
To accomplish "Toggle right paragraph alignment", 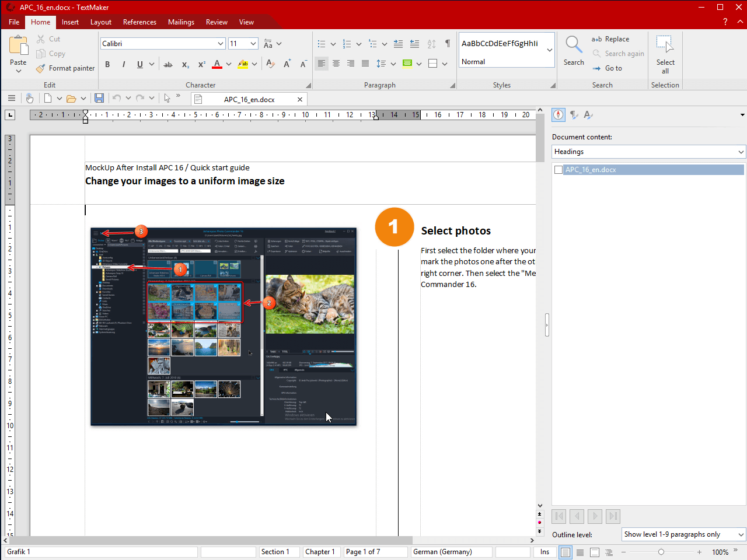I will (x=351, y=64).
